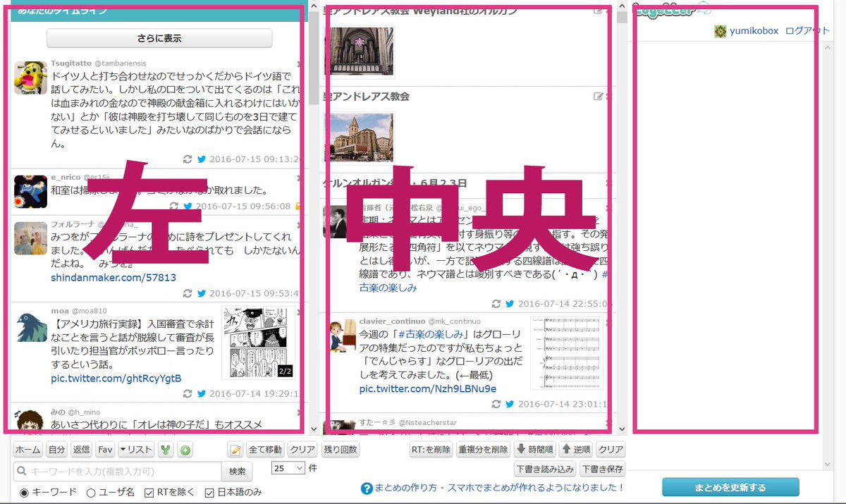Click the 返信 timeline button
The image size is (846, 504).
[x=81, y=450]
